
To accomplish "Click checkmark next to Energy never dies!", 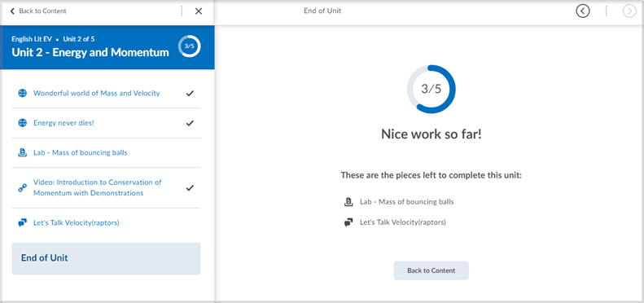I will (x=190, y=123).
